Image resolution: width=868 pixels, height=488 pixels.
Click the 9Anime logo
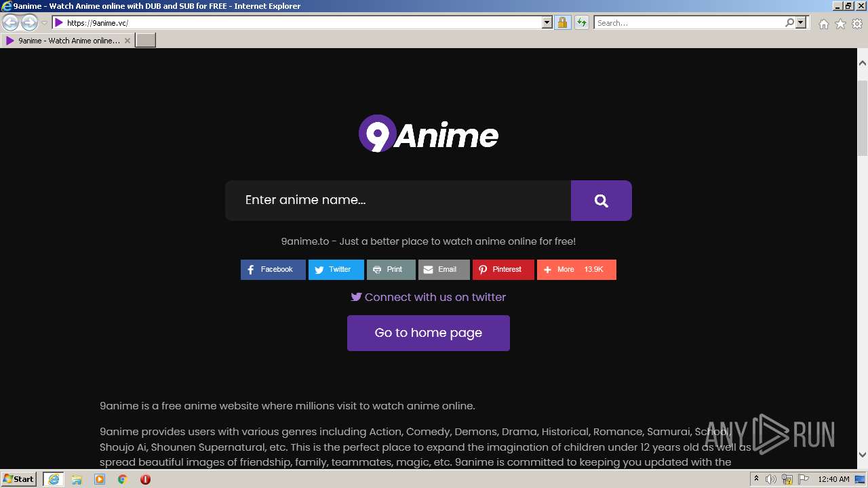[429, 134]
